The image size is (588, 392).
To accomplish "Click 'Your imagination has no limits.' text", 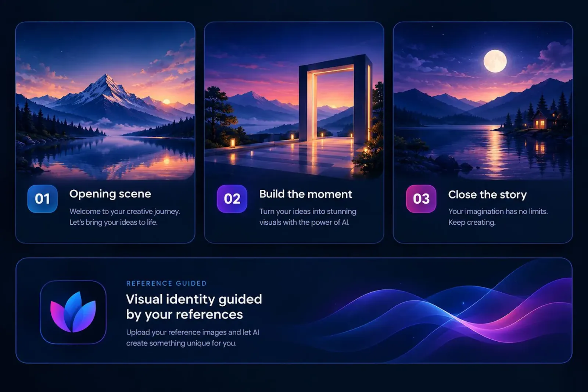I will (498, 211).
